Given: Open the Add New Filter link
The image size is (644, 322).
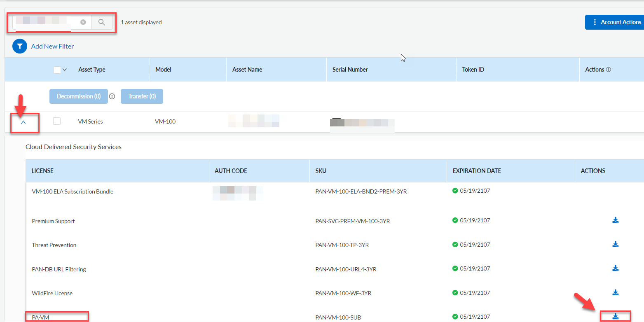Looking at the screenshot, I should pyautogui.click(x=52, y=47).
